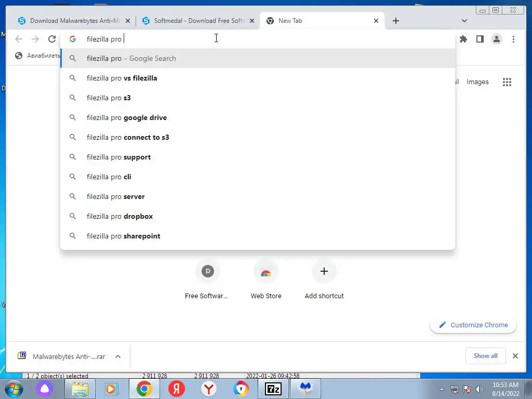Choose 'filezilla pro - Google Search' suggestion
532x399 pixels.
(258, 58)
